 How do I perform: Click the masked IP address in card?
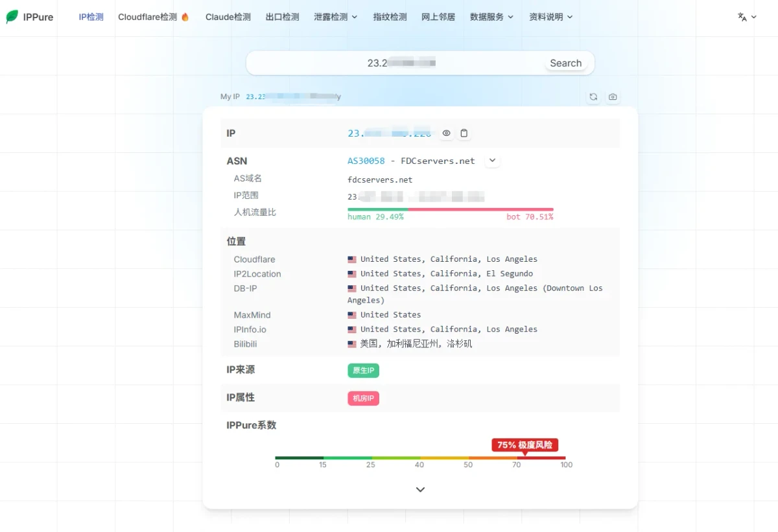[389, 133]
